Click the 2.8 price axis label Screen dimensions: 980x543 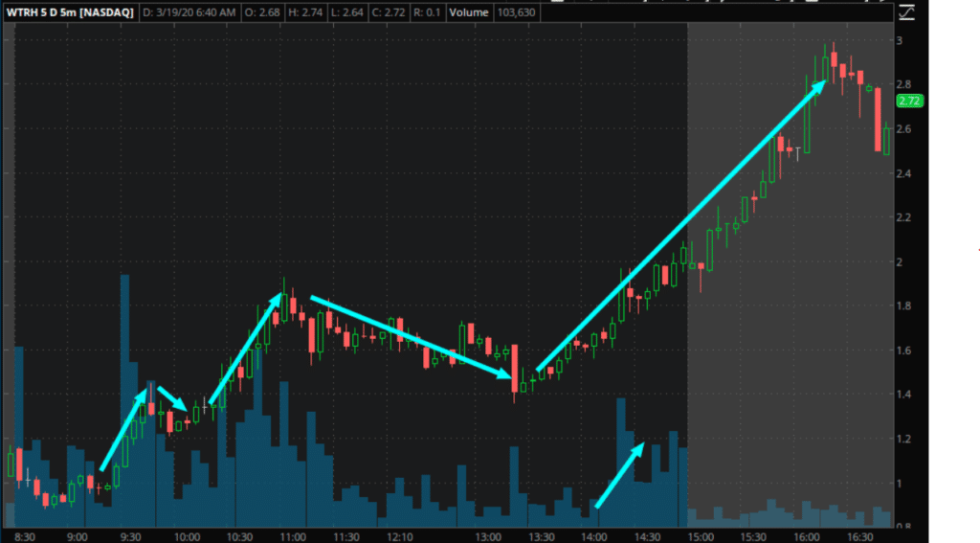903,84
